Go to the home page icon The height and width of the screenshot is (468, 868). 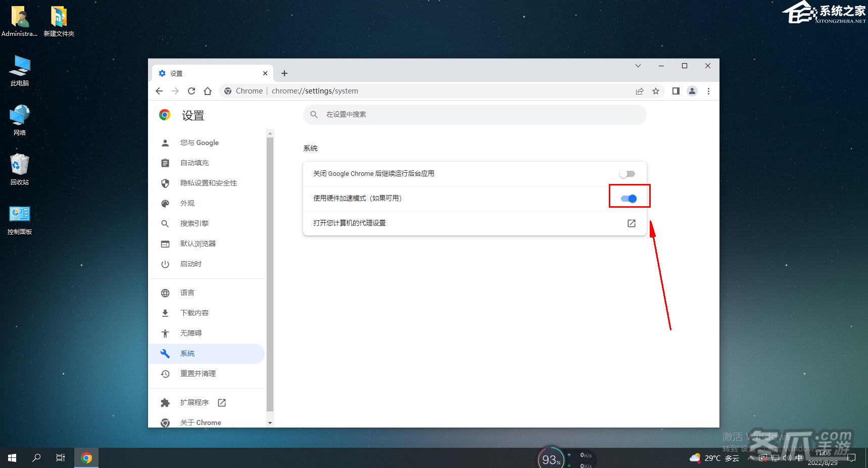tap(208, 91)
